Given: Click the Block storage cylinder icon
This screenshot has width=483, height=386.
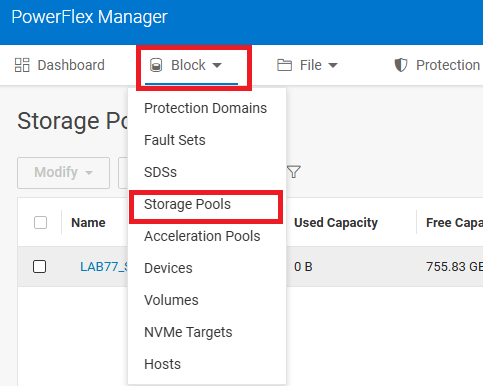Looking at the screenshot, I should tap(156, 65).
